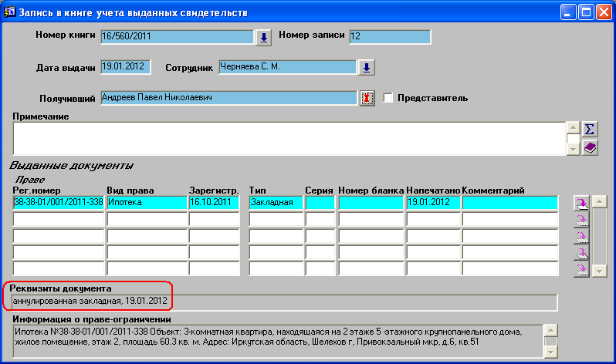Minimize the Запись в книге учета window
Screen dimensions: 616x364
(567, 12)
